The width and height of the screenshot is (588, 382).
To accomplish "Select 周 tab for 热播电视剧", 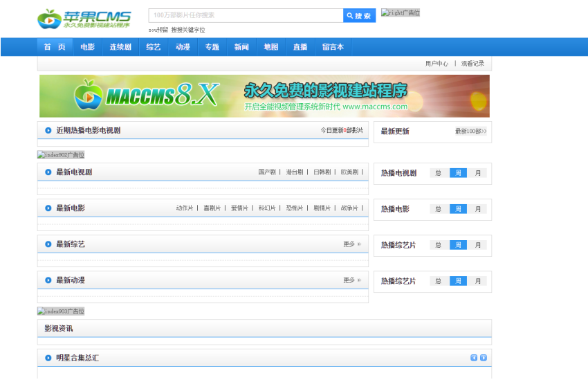I will (x=458, y=173).
